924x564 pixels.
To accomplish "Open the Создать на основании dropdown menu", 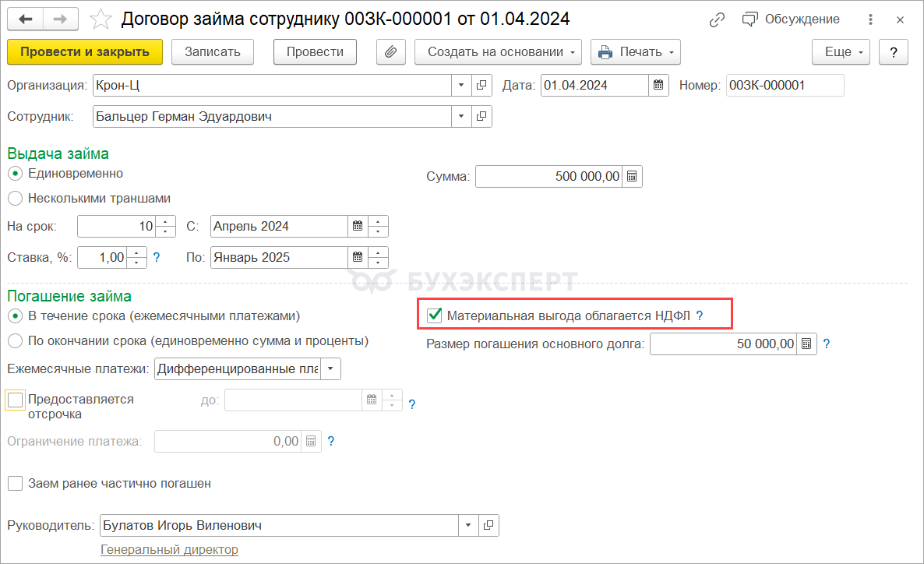I will 498,52.
